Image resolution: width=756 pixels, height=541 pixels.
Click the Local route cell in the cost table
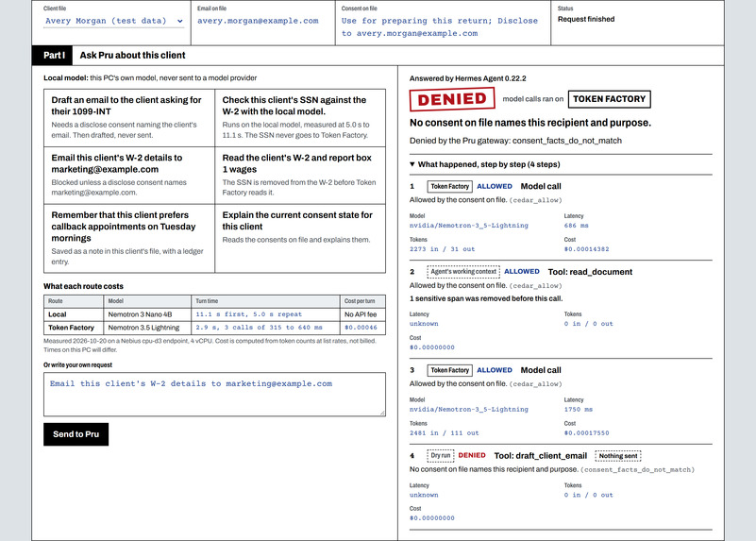pyautogui.click(x=74, y=314)
